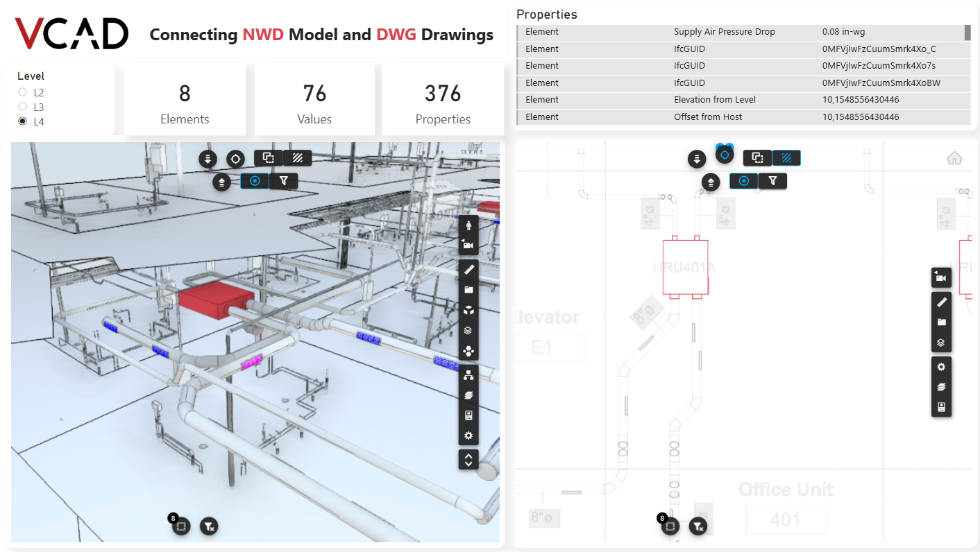Viewport: 980px width, 552px height.
Task: Click the '0.08 in-wg' value cell
Action: point(843,32)
